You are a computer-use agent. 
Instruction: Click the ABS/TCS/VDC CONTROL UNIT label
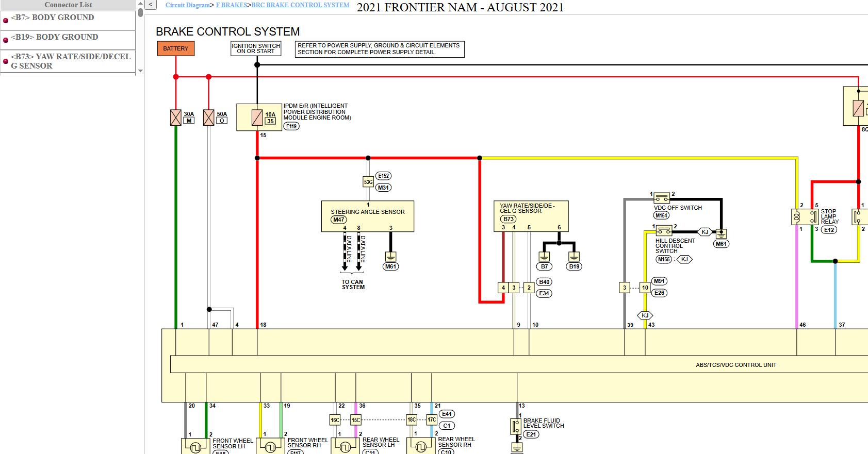click(x=736, y=365)
